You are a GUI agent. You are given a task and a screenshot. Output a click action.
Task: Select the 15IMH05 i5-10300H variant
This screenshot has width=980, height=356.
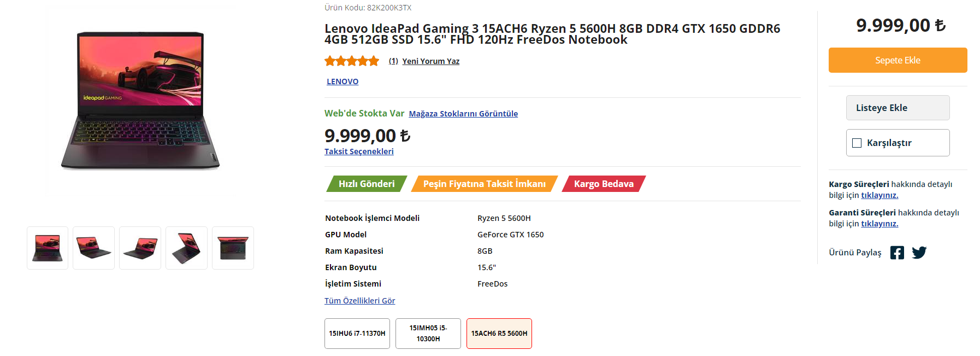(428, 333)
